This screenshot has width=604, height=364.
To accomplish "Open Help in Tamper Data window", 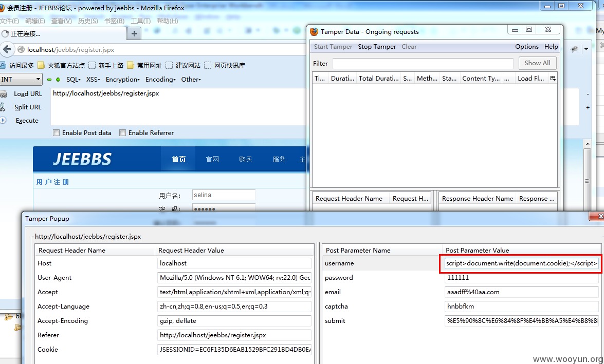I will click(551, 47).
